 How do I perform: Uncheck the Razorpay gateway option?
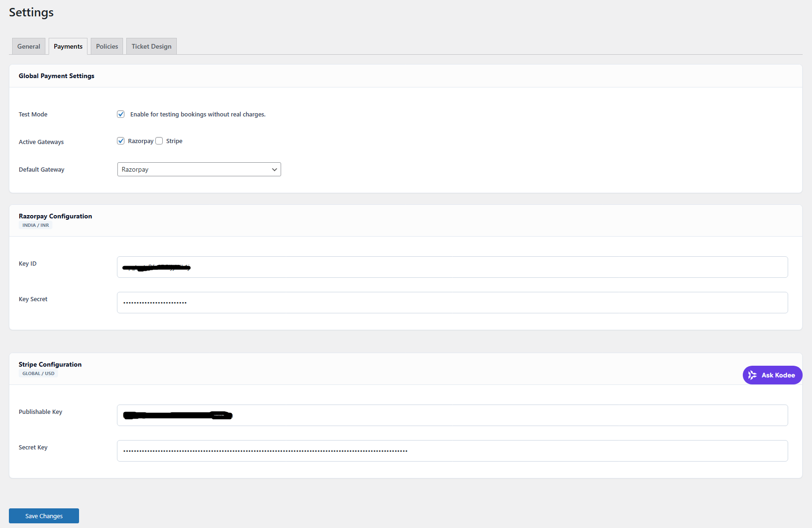121,140
